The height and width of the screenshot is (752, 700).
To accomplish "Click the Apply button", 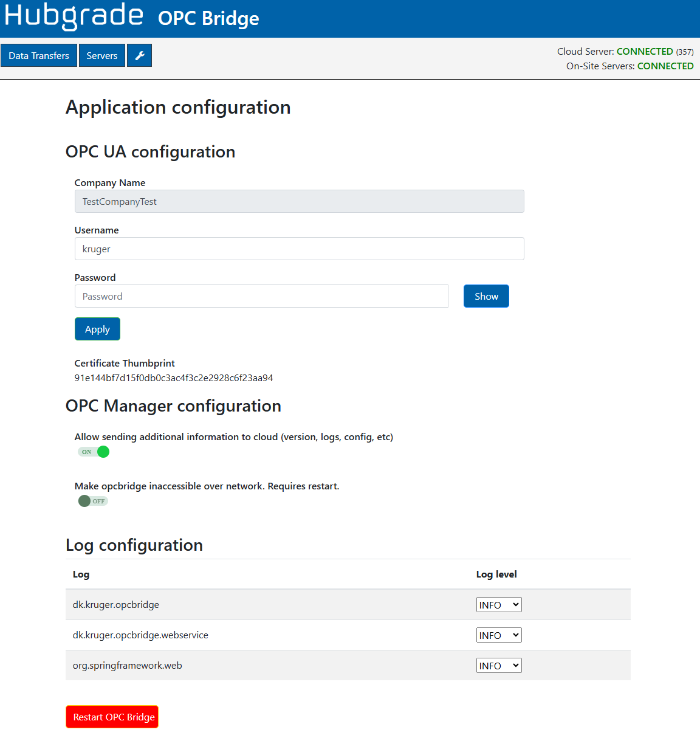I will (x=97, y=329).
